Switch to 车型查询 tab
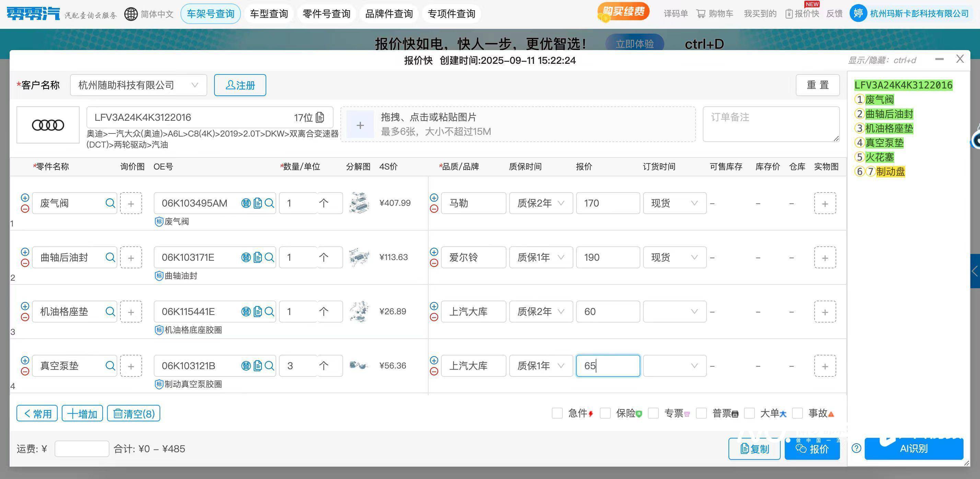Screen dimensions: 980x479 (269, 14)
